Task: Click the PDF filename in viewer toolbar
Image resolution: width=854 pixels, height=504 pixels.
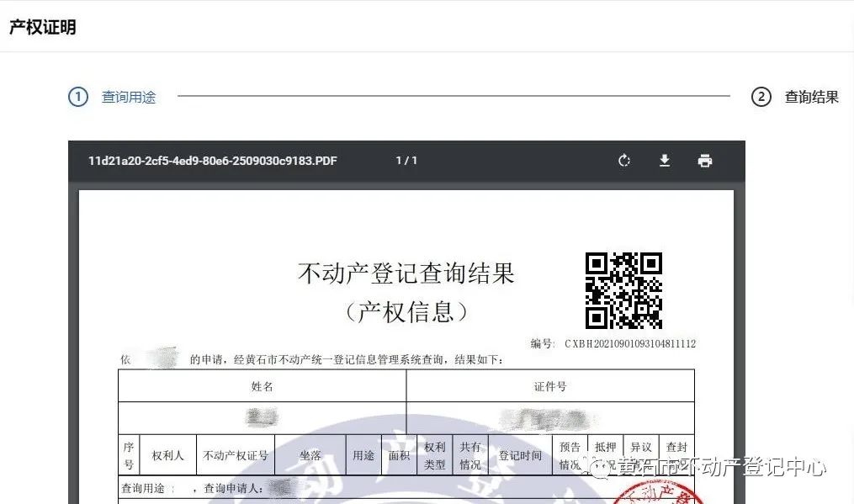Action: (x=213, y=161)
